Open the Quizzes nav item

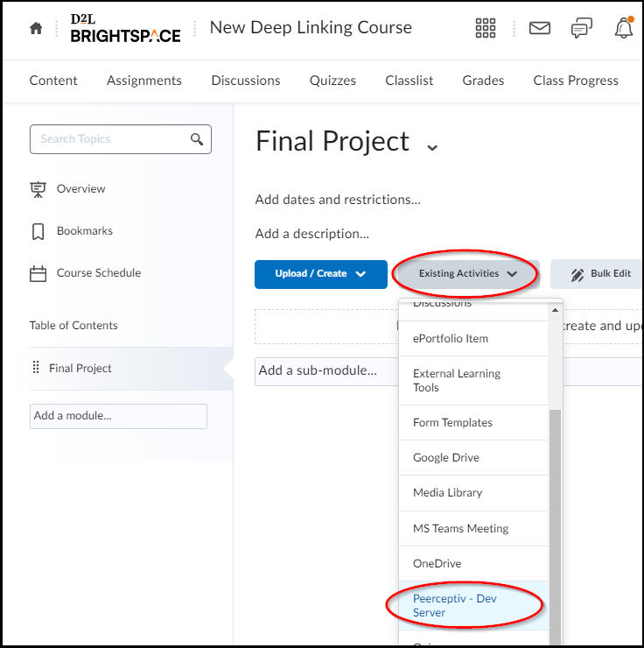click(332, 81)
